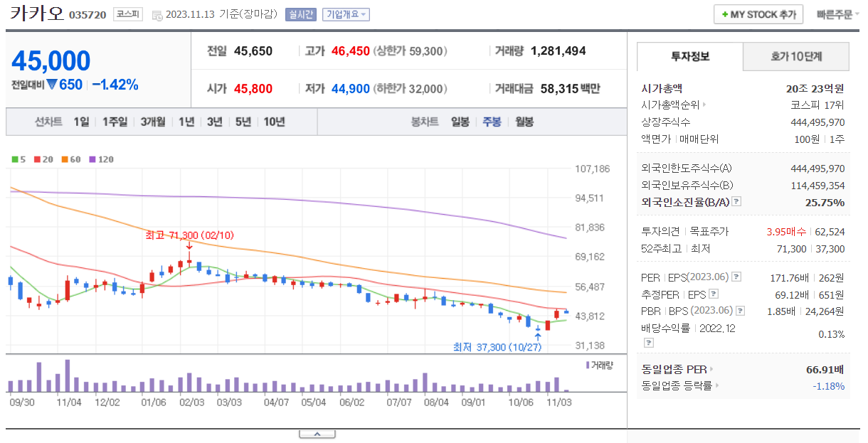Click the blue arrow marker above 최저 37,300
Image resolution: width=868 pixels, height=443 pixels.
pyautogui.click(x=538, y=336)
